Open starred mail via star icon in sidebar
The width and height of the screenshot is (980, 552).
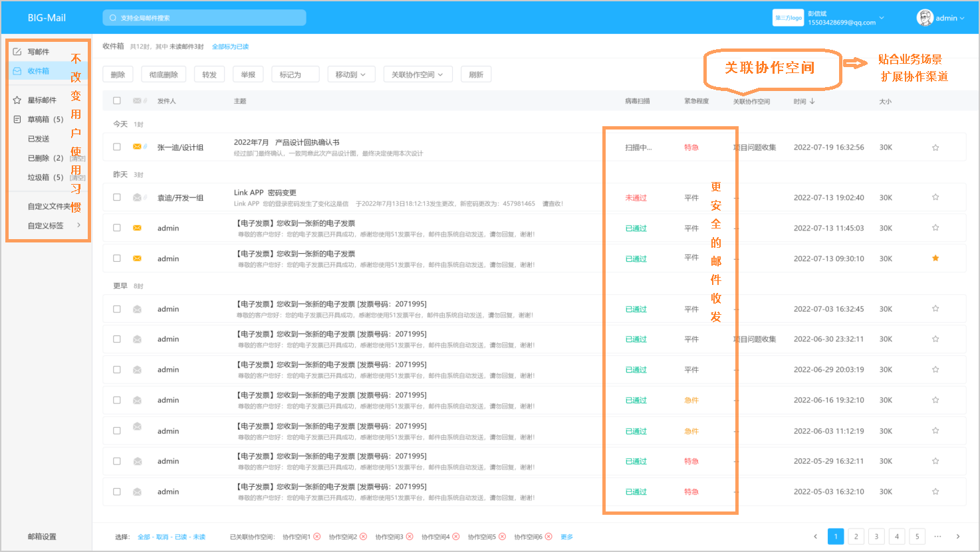17,100
